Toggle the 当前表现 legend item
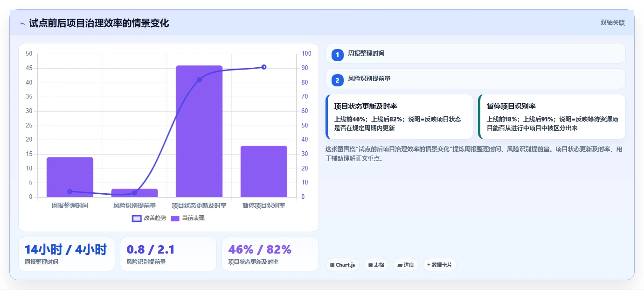 (x=187, y=218)
